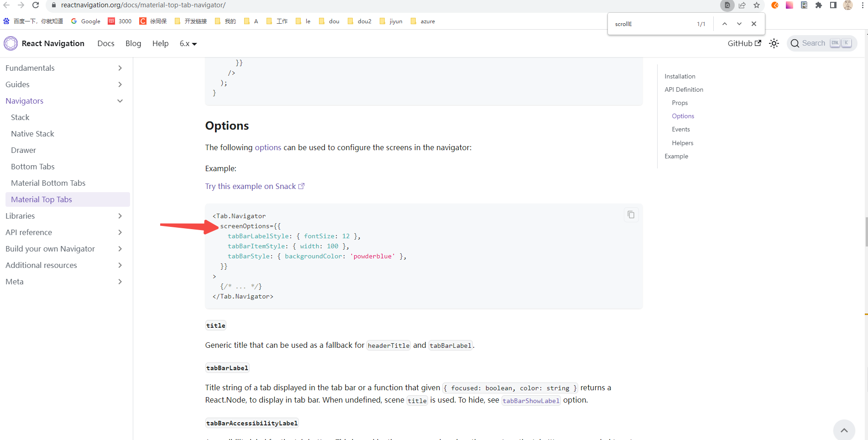Jump to Helpers in table of contents
Screen dimensions: 868x440
[x=682, y=143]
